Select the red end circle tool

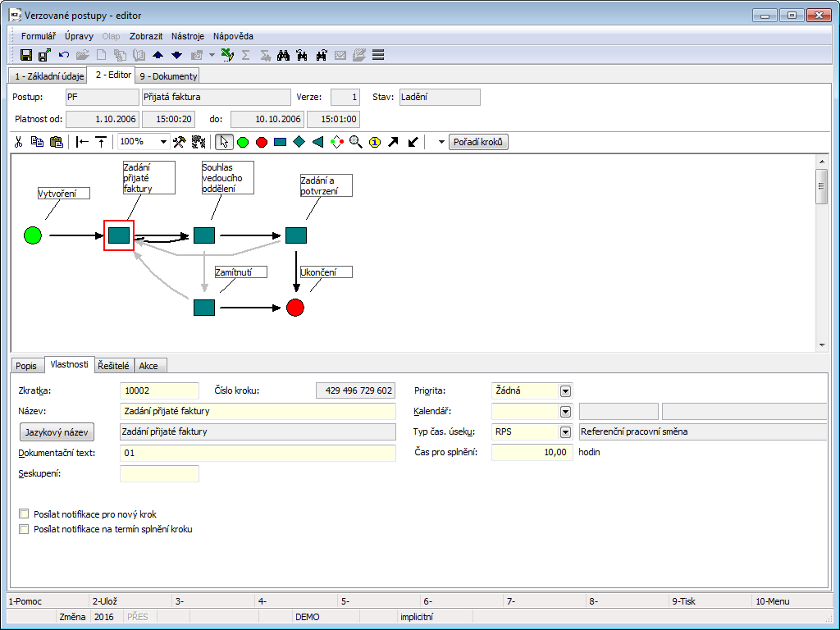262,142
